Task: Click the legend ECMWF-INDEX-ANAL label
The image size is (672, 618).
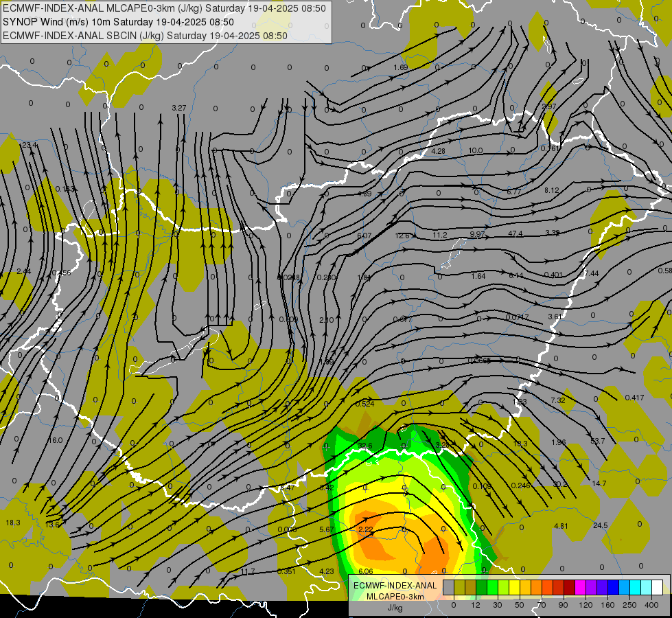Action: 395,586
